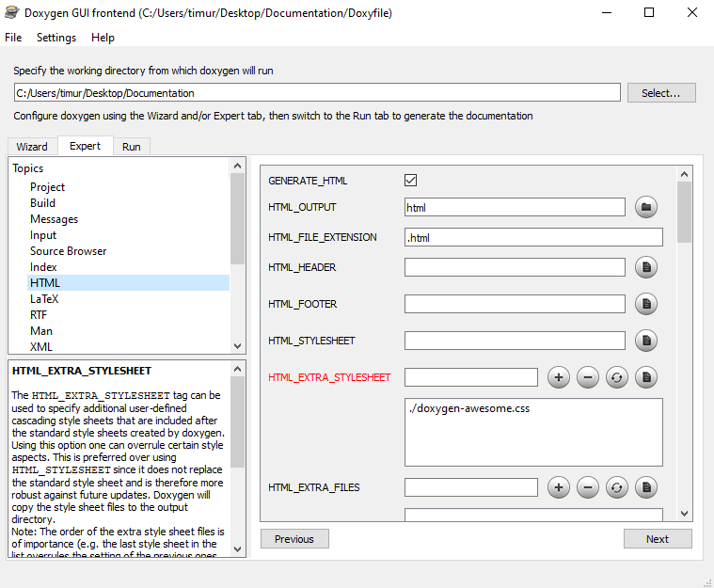Click the Doxygen app icon in title bar

click(12, 12)
